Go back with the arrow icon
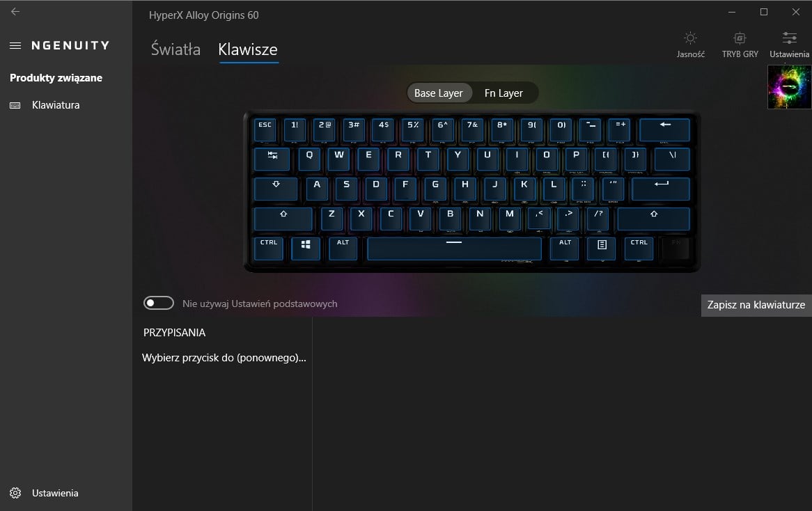The image size is (812, 511). [x=15, y=11]
